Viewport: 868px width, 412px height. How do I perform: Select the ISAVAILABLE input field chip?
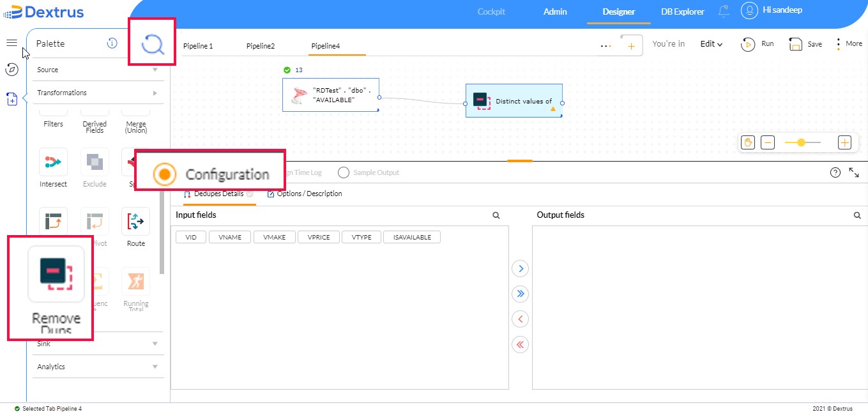412,237
